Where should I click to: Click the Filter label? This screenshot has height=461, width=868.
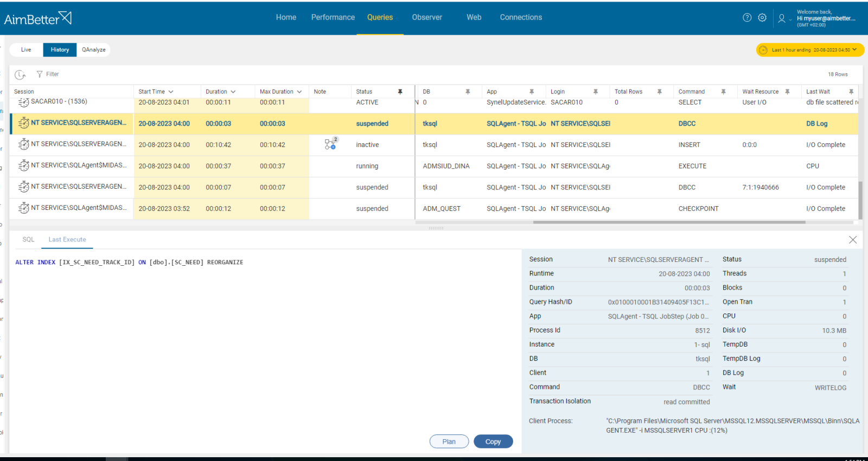click(x=53, y=74)
